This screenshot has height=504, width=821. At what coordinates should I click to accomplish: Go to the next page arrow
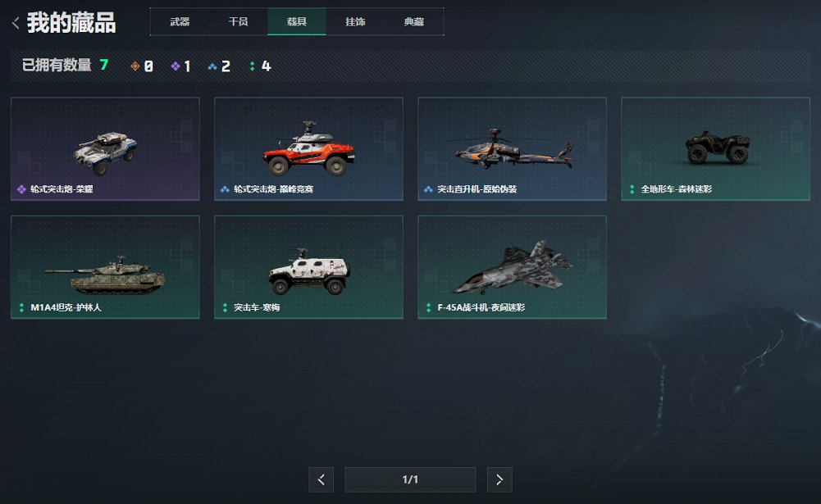499,479
